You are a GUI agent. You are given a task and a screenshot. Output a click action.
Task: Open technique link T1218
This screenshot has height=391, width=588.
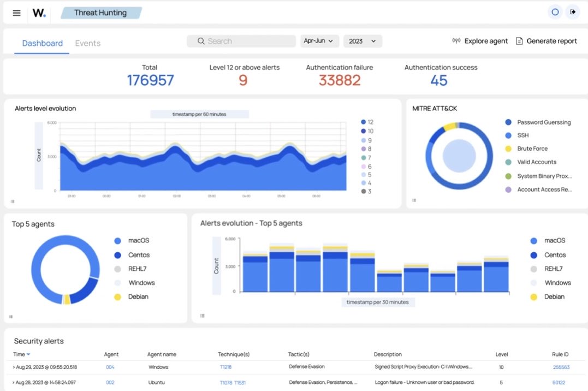[225, 367]
